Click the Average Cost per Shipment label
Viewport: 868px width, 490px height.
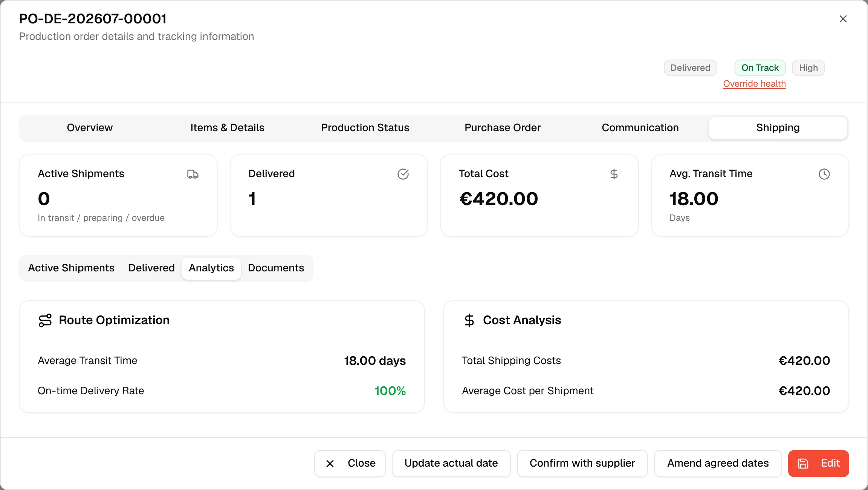tap(528, 391)
